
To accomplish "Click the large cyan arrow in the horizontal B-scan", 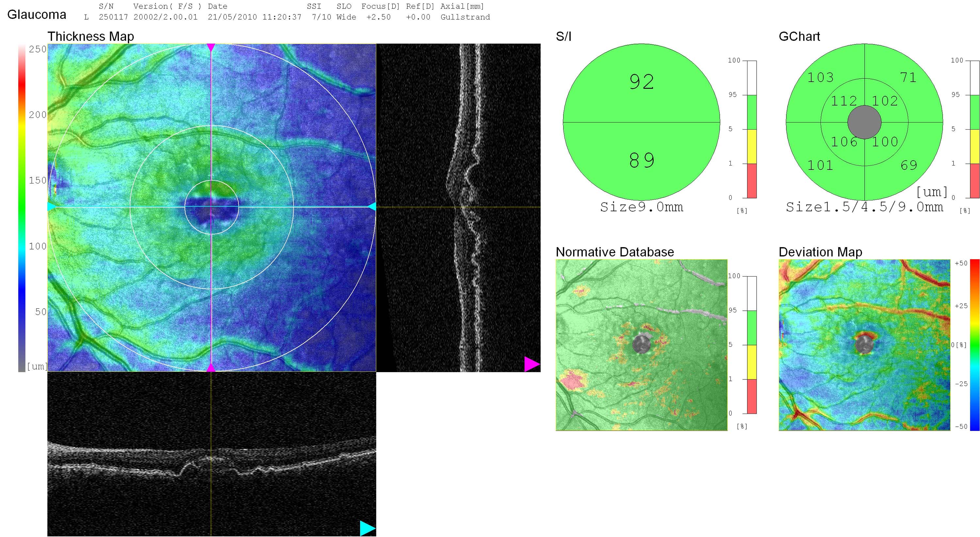I will (367, 528).
